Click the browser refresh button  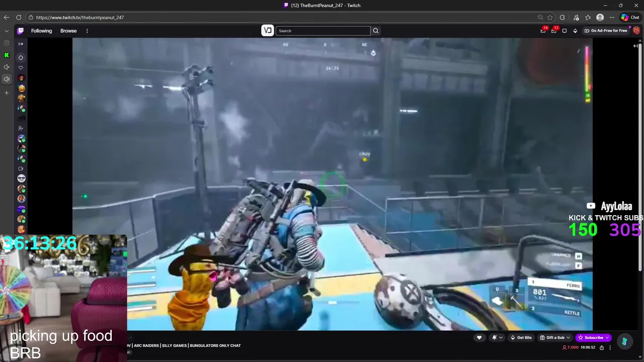tap(19, 17)
